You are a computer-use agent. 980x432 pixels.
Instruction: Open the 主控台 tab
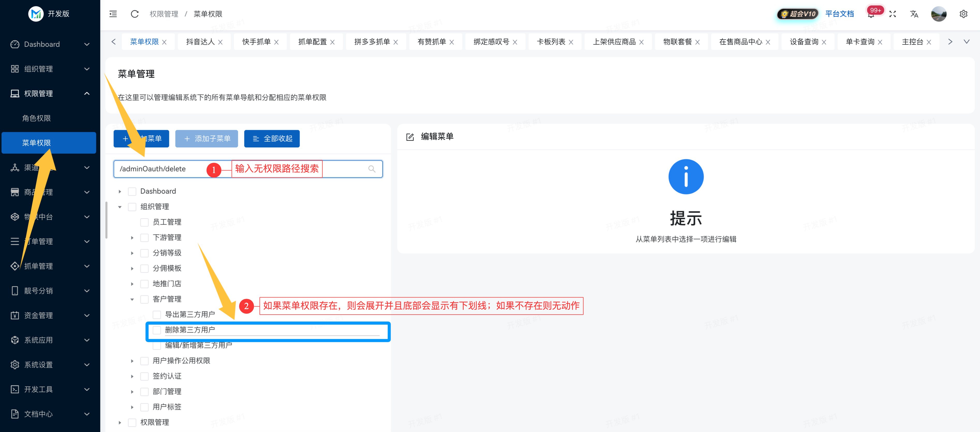click(912, 41)
